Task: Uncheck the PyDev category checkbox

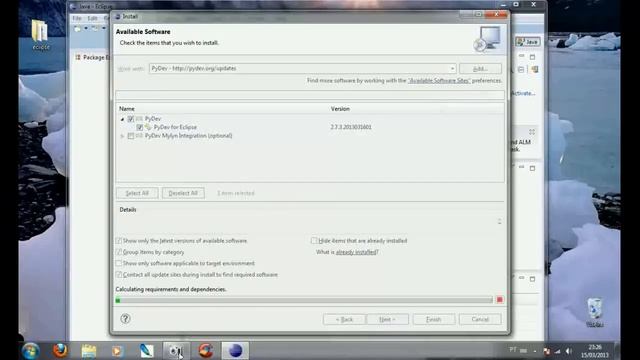Action: pyautogui.click(x=131, y=119)
